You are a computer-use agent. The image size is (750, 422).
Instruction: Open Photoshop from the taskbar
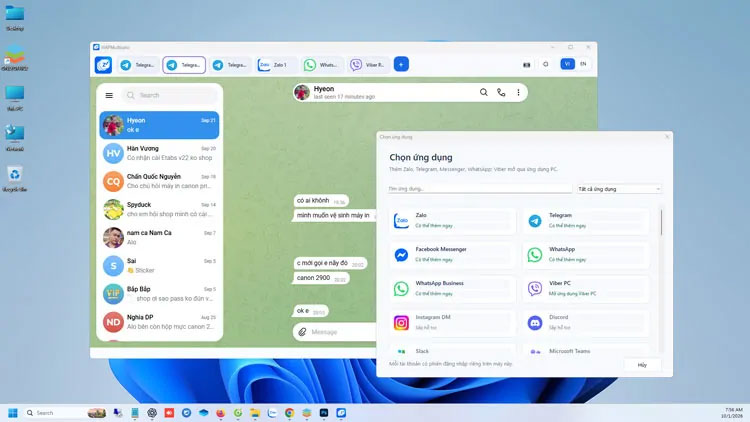tap(324, 413)
